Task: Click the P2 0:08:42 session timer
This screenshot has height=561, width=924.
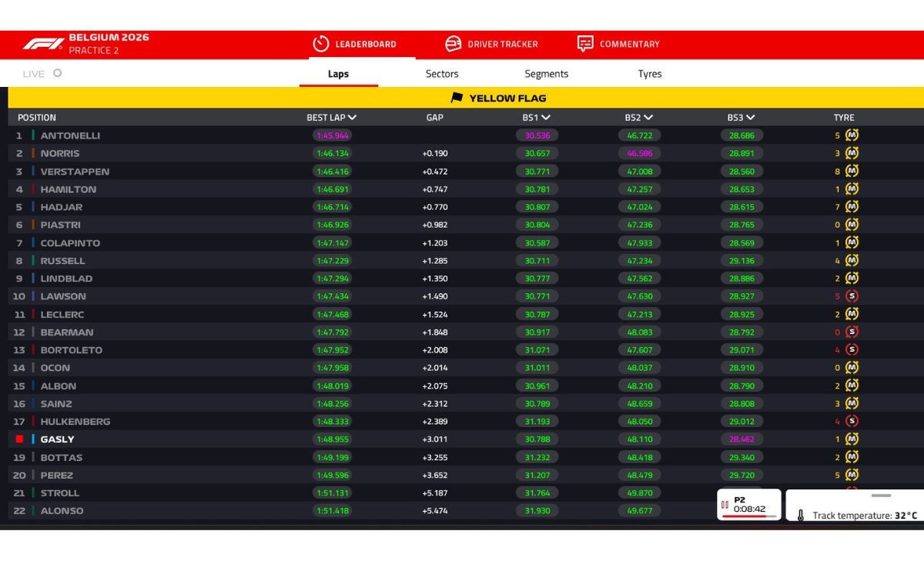Action: pyautogui.click(x=749, y=504)
